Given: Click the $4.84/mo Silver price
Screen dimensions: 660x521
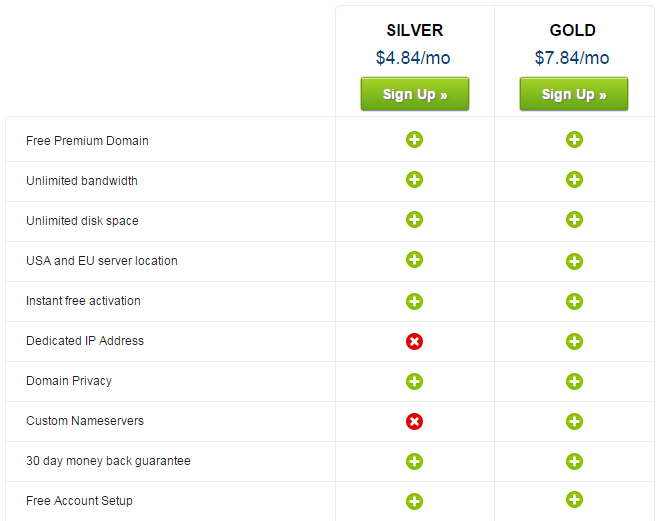Looking at the screenshot, I should click(x=414, y=58).
